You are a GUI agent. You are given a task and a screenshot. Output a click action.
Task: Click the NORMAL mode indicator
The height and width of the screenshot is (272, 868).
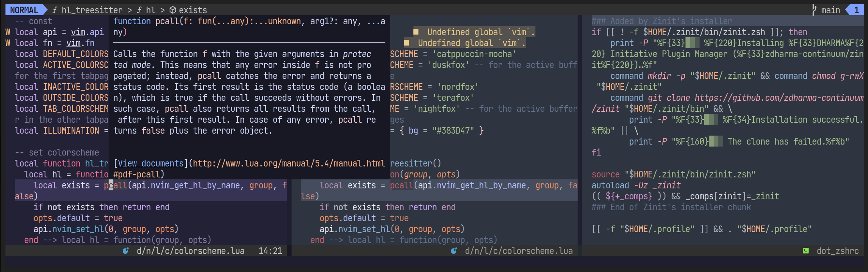24,10
